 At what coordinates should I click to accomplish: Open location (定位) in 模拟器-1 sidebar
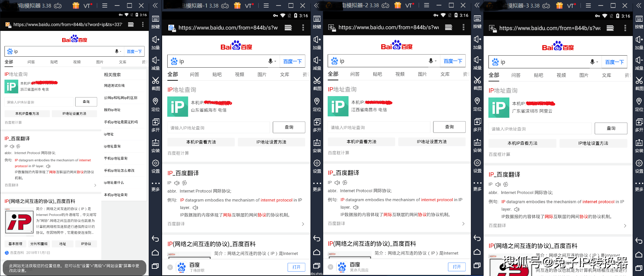pos(317,105)
